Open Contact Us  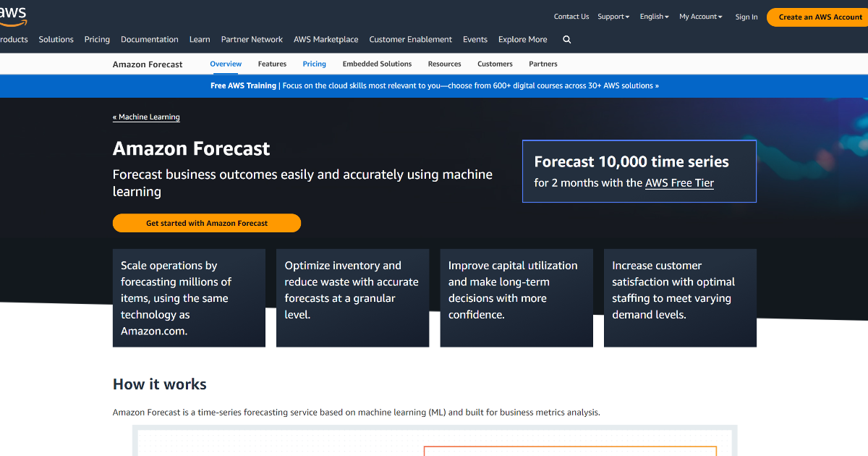coord(571,16)
